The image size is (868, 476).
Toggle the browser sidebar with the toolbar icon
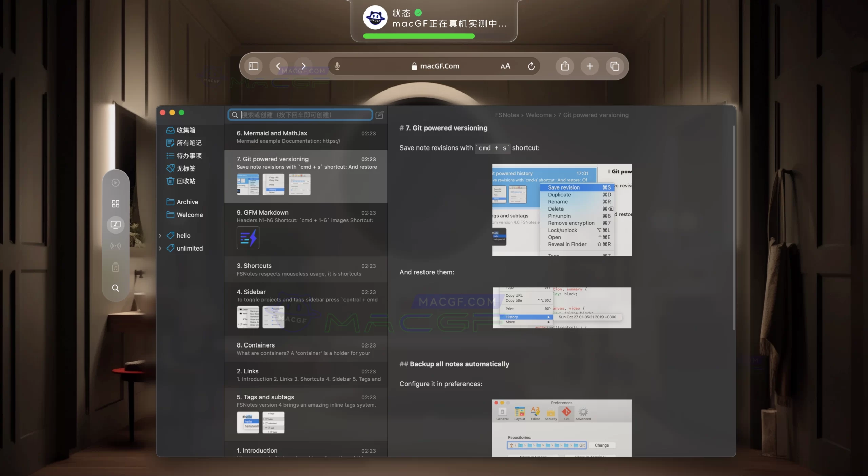click(253, 66)
